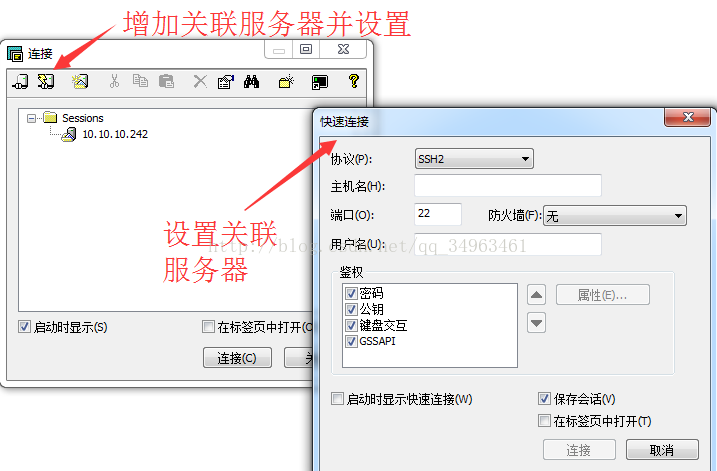Viewport: 717px width, 471px height.
Task: Click the Delete X toolbar icon
Action: pos(200,82)
